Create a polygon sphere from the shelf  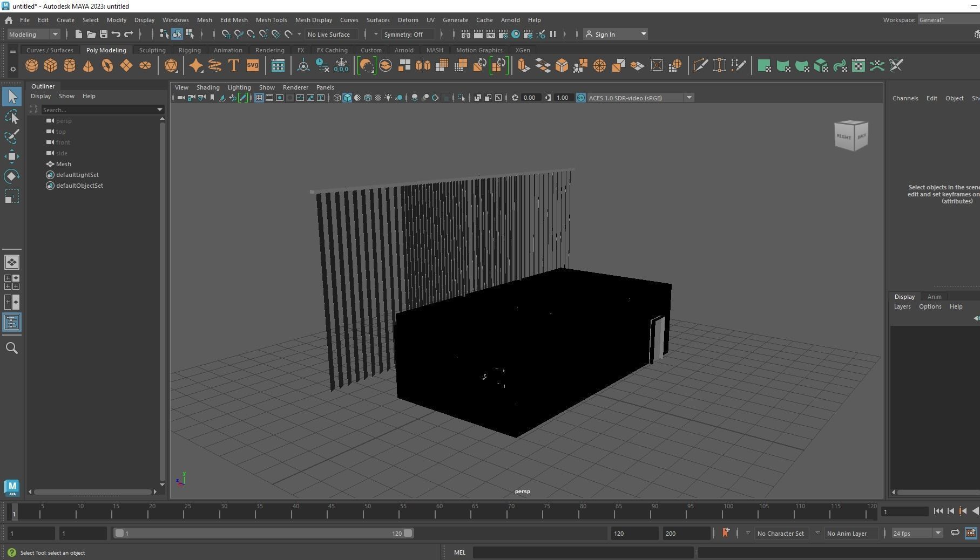click(x=31, y=65)
